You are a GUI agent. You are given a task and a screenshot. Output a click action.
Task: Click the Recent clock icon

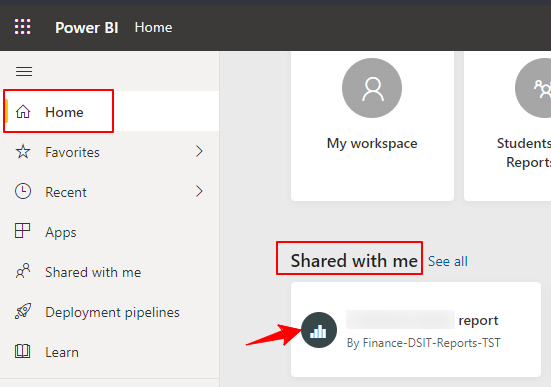point(23,192)
